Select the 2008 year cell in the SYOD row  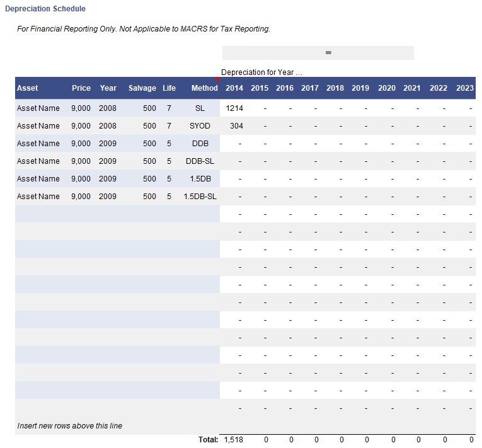click(108, 126)
